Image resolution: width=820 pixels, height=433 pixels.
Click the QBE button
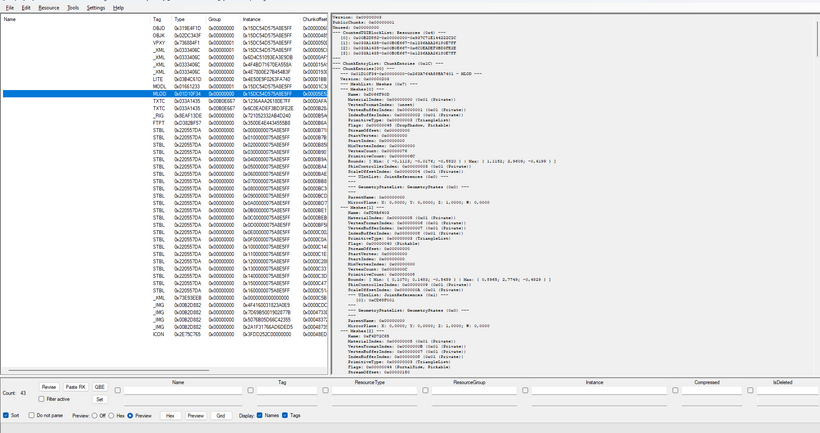click(99, 387)
